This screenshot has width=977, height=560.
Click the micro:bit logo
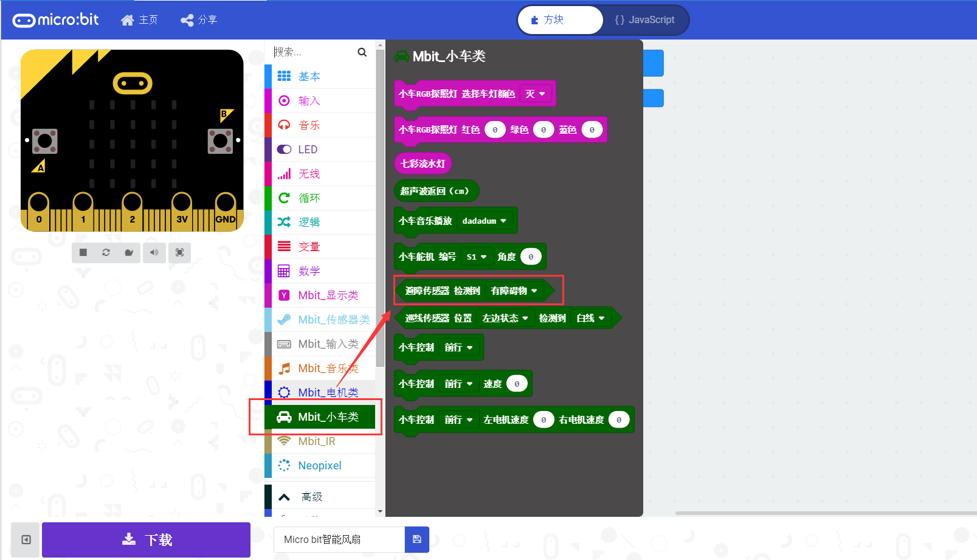[x=55, y=20]
